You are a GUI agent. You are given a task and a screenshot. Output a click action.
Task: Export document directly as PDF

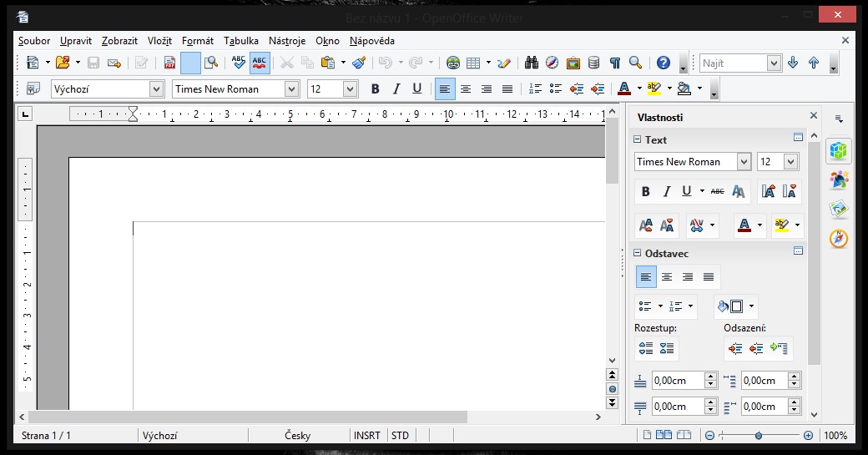[169, 63]
